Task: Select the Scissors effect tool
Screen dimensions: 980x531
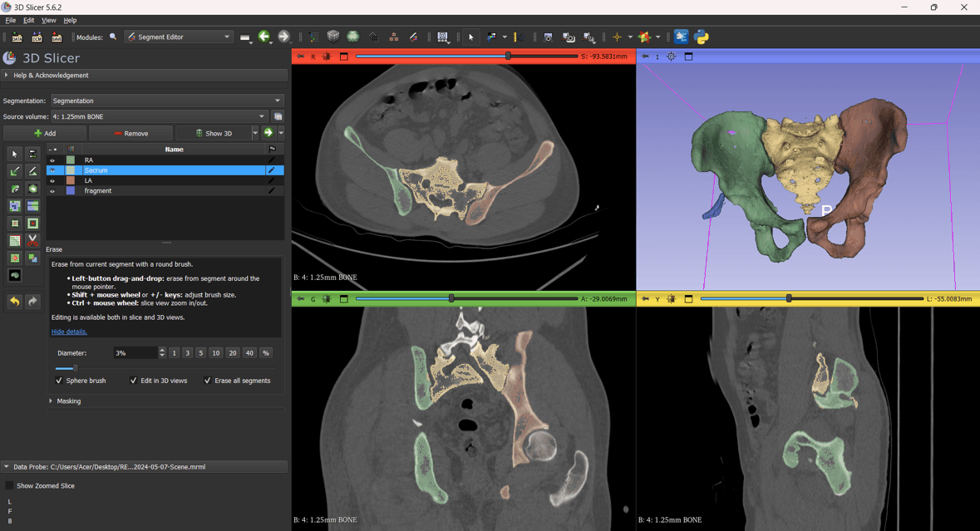Action: [33, 240]
